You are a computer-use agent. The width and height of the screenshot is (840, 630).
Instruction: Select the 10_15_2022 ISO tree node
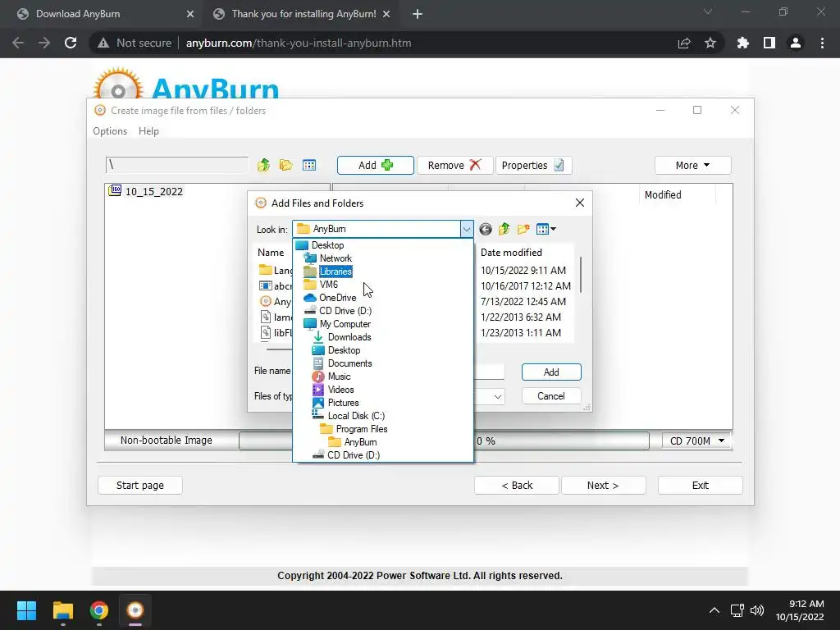[146, 191]
